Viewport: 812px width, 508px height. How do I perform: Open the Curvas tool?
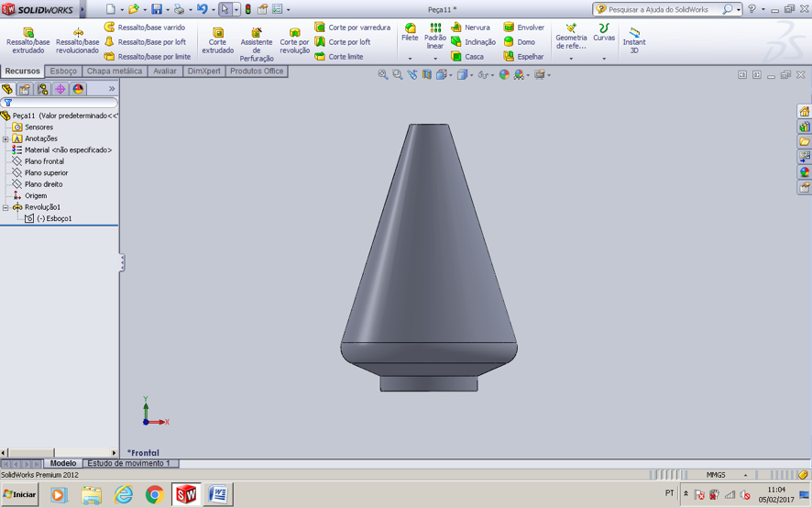tap(604, 32)
